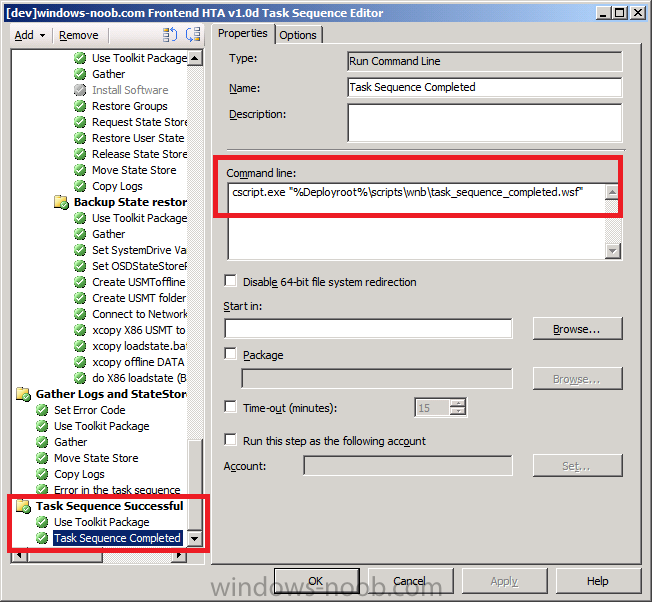
Task: Click the tree vertical scrollbar thumb
Action: click(x=195, y=485)
